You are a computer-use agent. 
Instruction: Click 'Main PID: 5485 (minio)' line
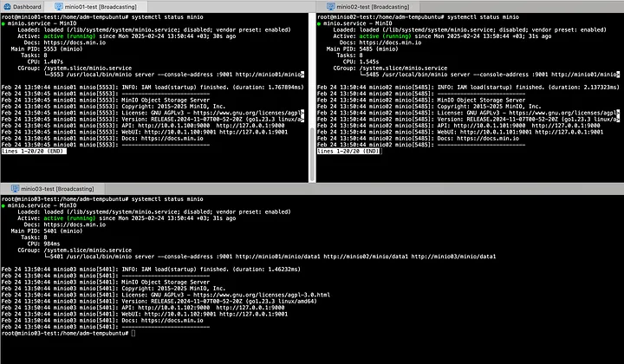pos(362,49)
